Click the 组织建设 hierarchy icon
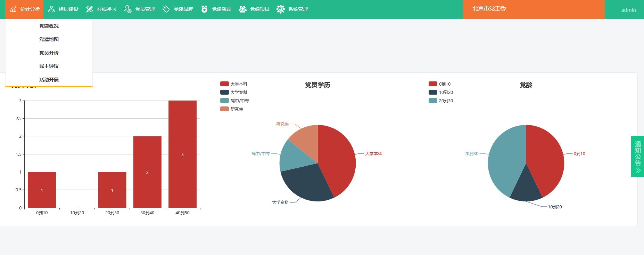The height and width of the screenshot is (255, 644). click(x=51, y=9)
